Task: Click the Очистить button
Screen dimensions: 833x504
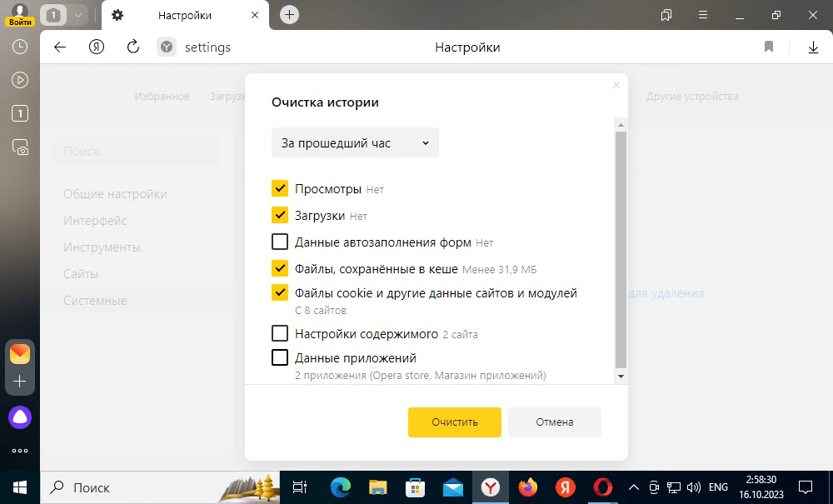Action: pos(455,422)
